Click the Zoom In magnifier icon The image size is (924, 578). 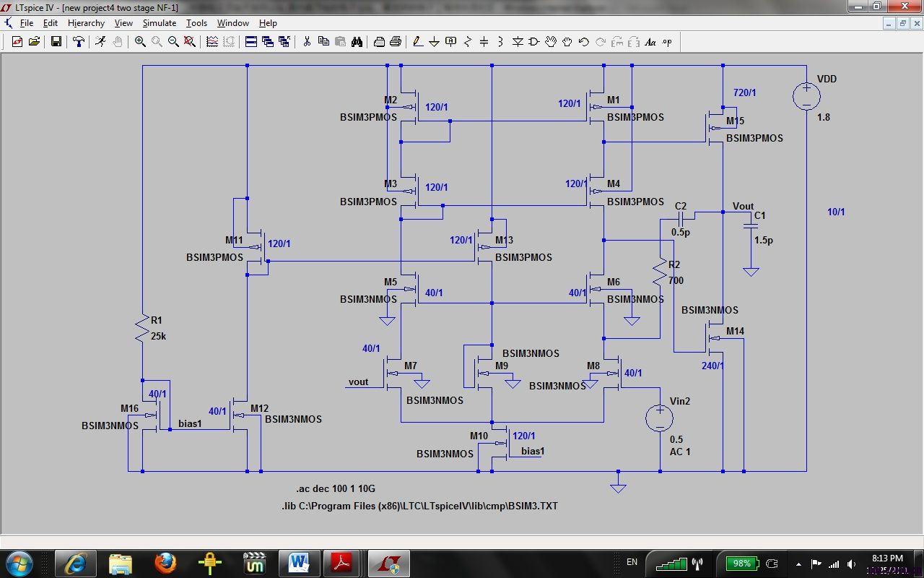(x=140, y=42)
